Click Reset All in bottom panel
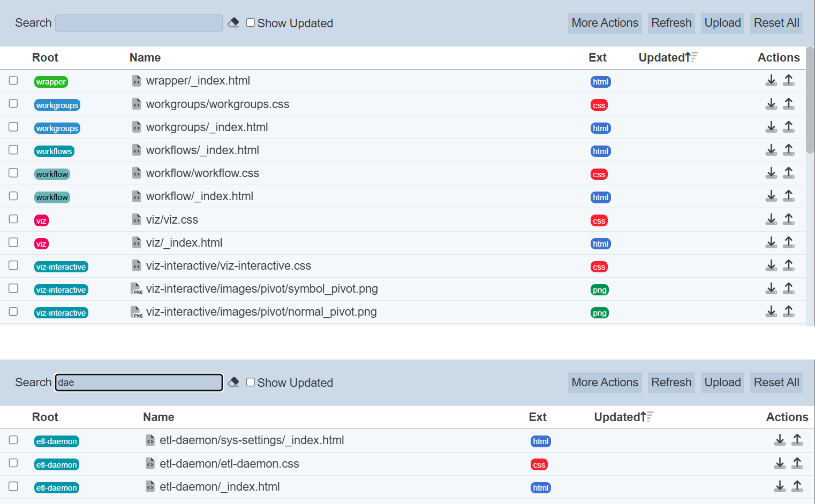 pyautogui.click(x=776, y=383)
